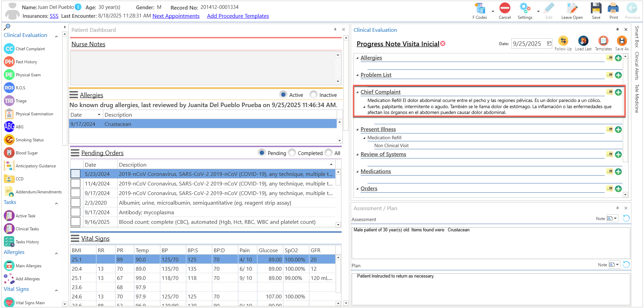644x308 pixels.
Task: Open the date picker calendar dropdown
Action: [x=549, y=43]
